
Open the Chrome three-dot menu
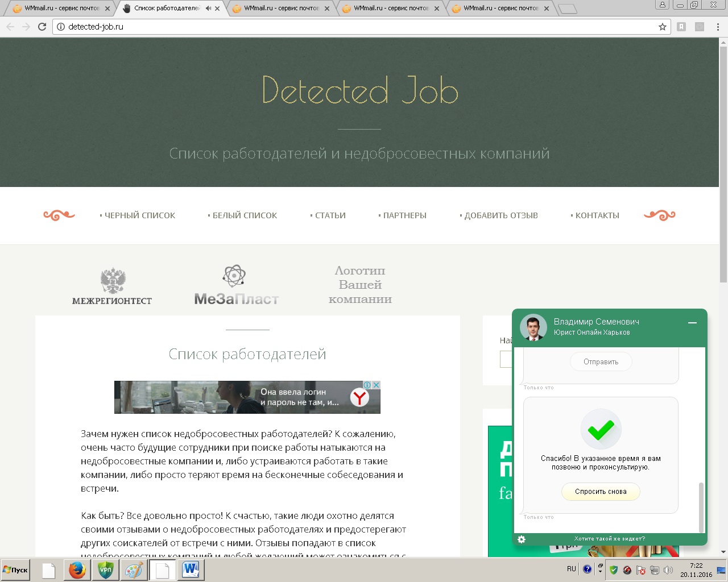(x=718, y=27)
